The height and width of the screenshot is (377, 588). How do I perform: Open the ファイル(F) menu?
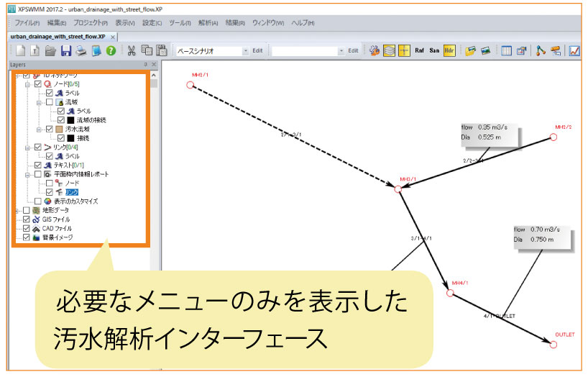click(27, 23)
